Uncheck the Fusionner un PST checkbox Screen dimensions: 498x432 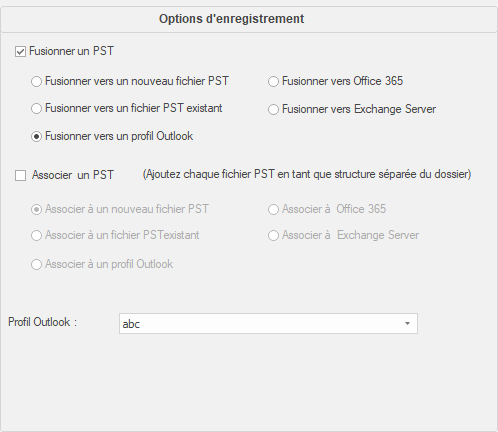pyautogui.click(x=20, y=52)
